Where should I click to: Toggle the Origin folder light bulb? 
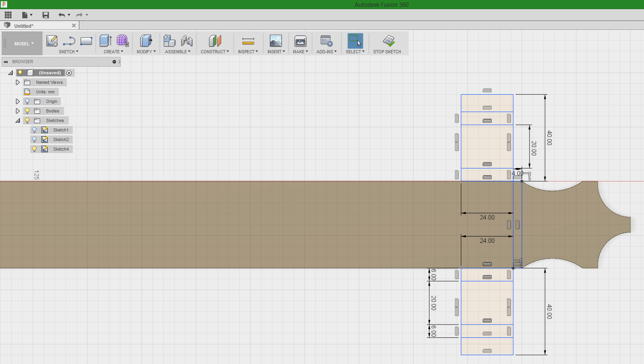coord(27,101)
